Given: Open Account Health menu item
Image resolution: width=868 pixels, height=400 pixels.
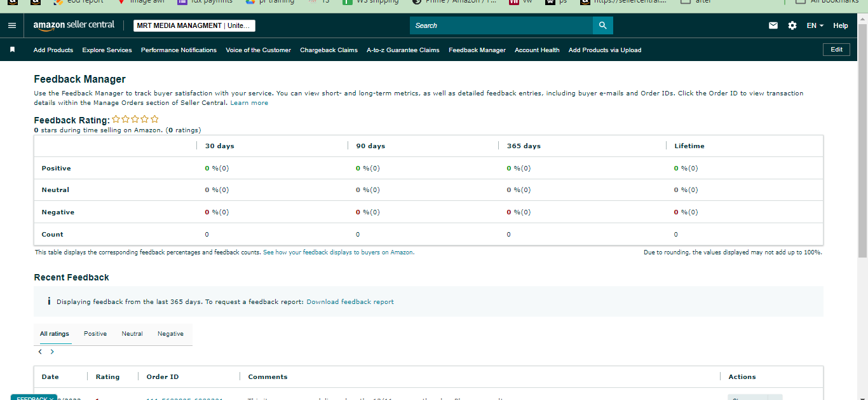Looking at the screenshot, I should pos(537,50).
